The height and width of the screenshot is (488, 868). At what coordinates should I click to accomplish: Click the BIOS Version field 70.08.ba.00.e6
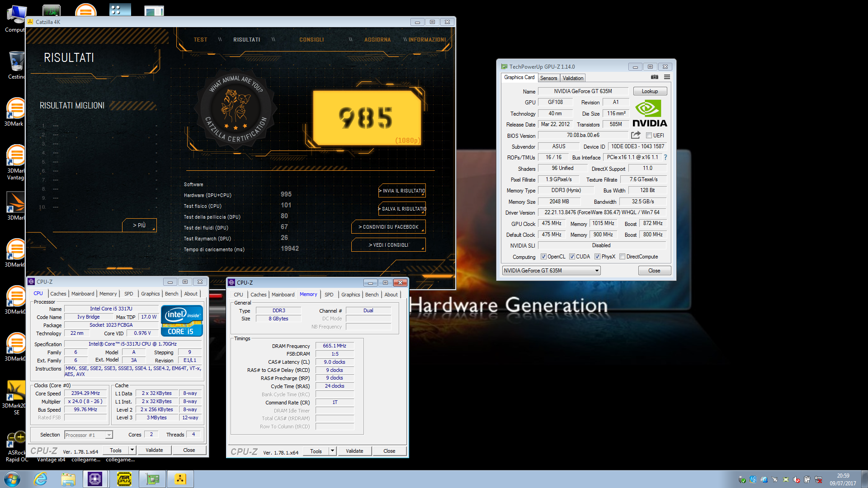[x=583, y=135]
